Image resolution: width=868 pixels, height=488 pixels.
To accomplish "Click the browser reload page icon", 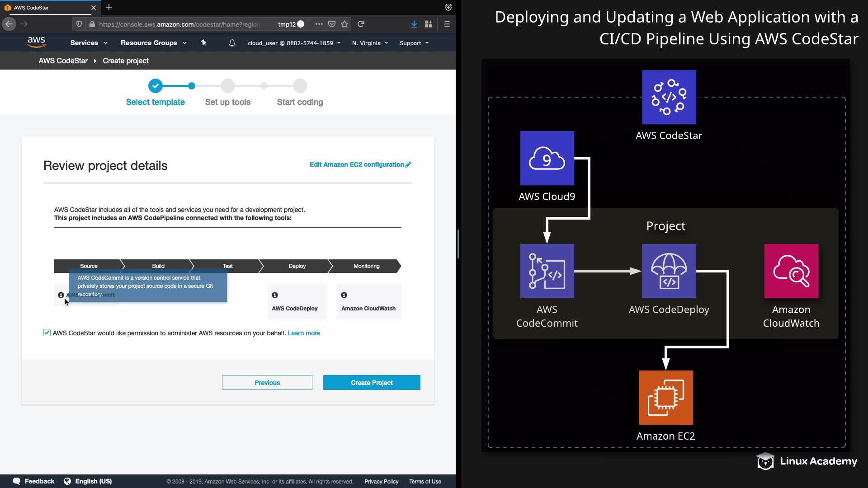I will [x=361, y=24].
